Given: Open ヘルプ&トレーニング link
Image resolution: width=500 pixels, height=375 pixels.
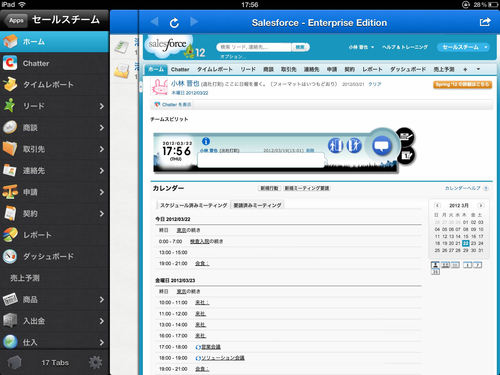Looking at the screenshot, I should click(x=405, y=47).
